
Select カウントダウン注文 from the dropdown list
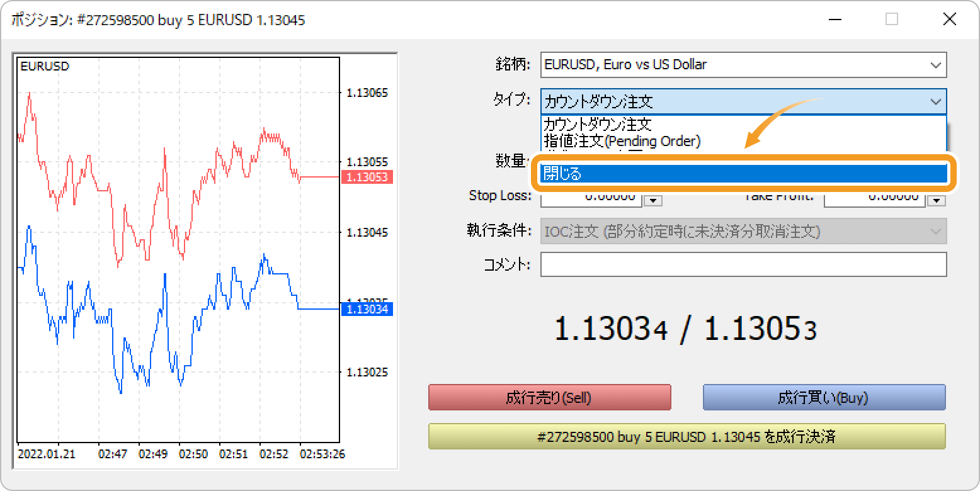click(597, 125)
